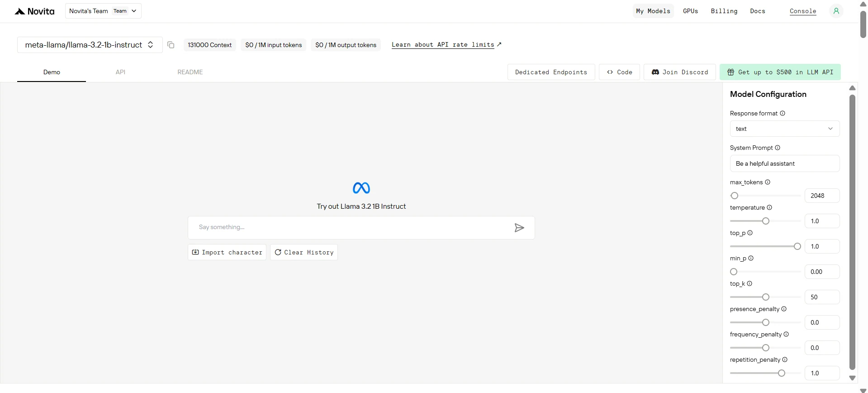
Task: Focus the frequency_penalty value field
Action: click(822, 348)
